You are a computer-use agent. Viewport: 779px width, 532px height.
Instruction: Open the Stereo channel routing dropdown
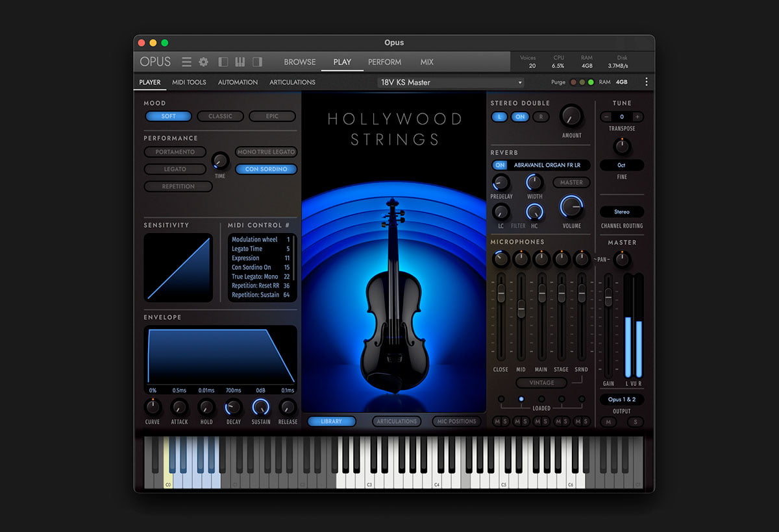[622, 212]
